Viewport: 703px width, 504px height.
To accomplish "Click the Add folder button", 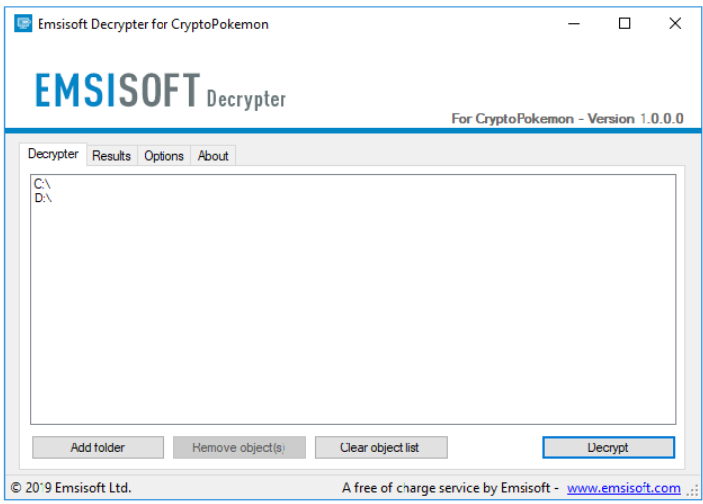I will click(98, 447).
